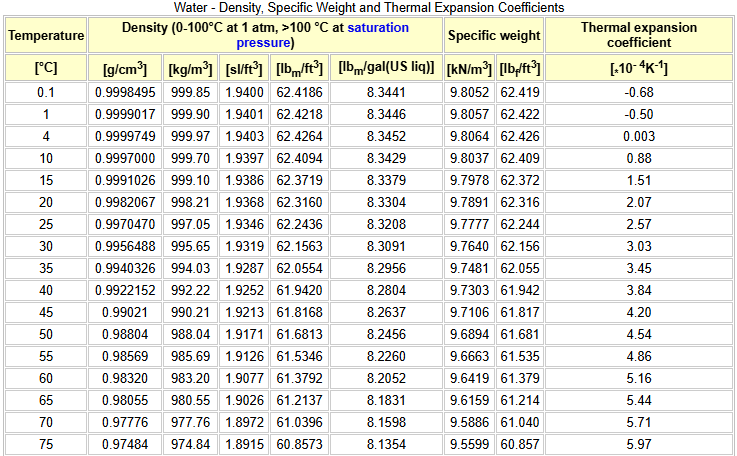737x456 pixels.
Task: Click the Temperature column header
Action: [46, 36]
